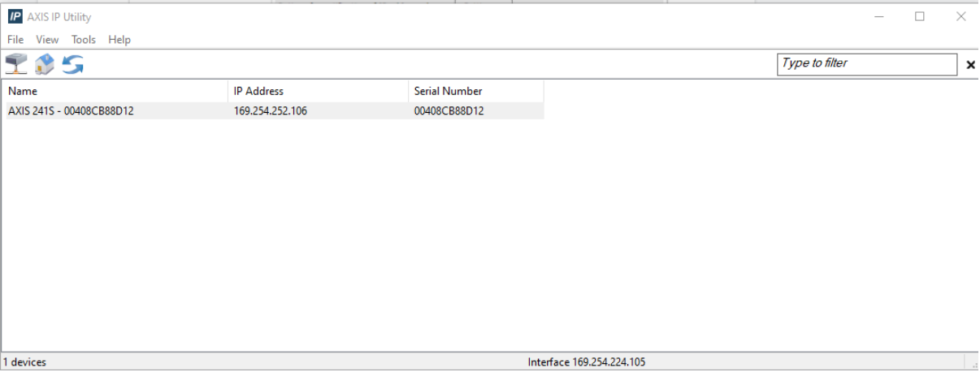Open the Tools menu
The image size is (980, 372).
(83, 40)
